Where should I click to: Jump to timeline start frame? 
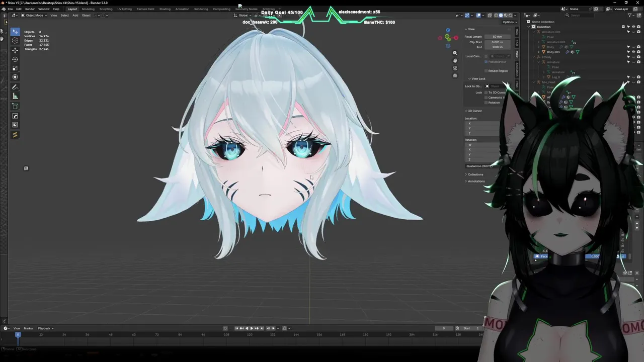236,328
